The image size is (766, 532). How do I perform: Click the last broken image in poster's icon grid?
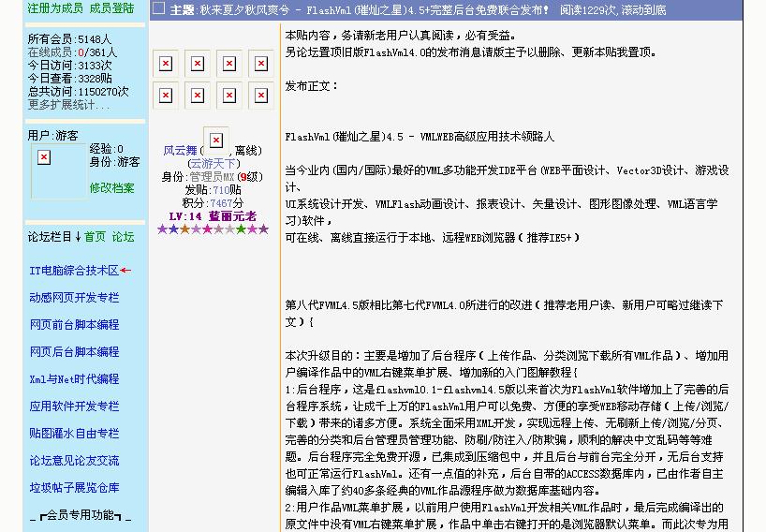point(261,96)
